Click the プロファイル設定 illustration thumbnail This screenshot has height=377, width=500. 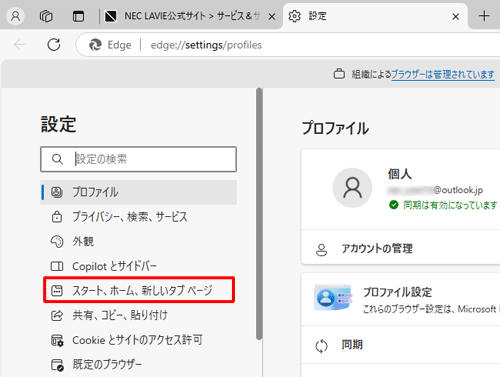(333, 297)
